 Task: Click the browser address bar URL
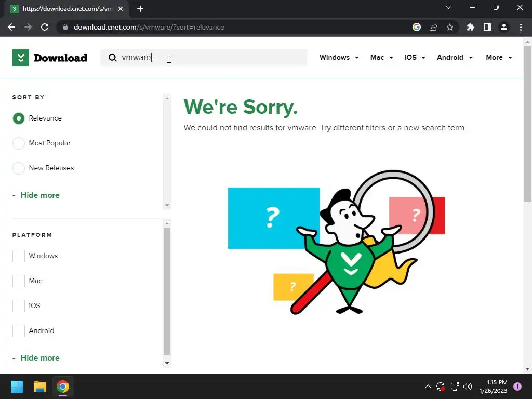[x=149, y=27]
